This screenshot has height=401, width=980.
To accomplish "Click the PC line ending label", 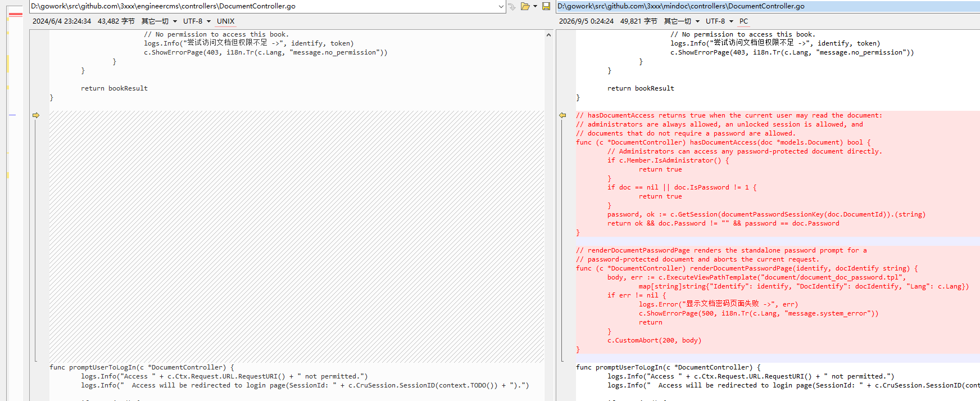I will (x=743, y=21).
